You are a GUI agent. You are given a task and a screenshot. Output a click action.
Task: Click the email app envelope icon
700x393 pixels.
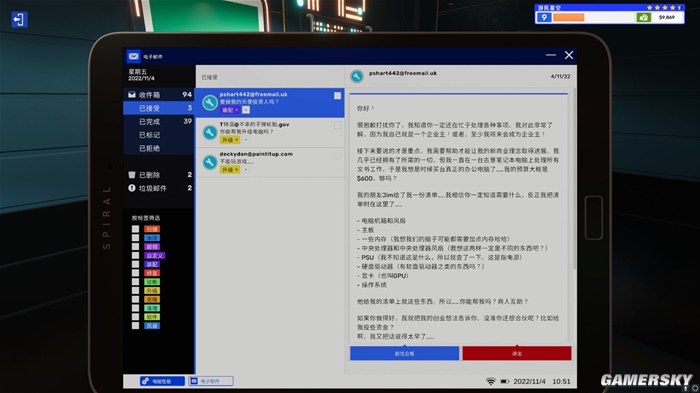(x=133, y=56)
